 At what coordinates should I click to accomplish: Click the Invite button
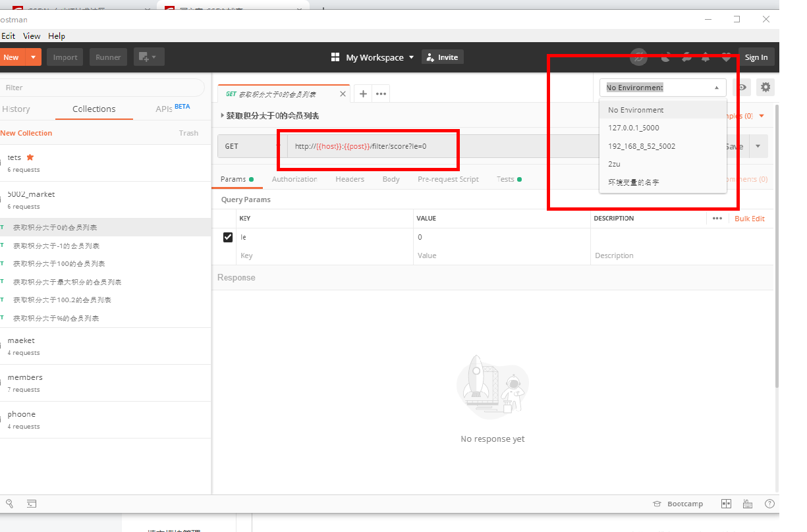coord(443,57)
